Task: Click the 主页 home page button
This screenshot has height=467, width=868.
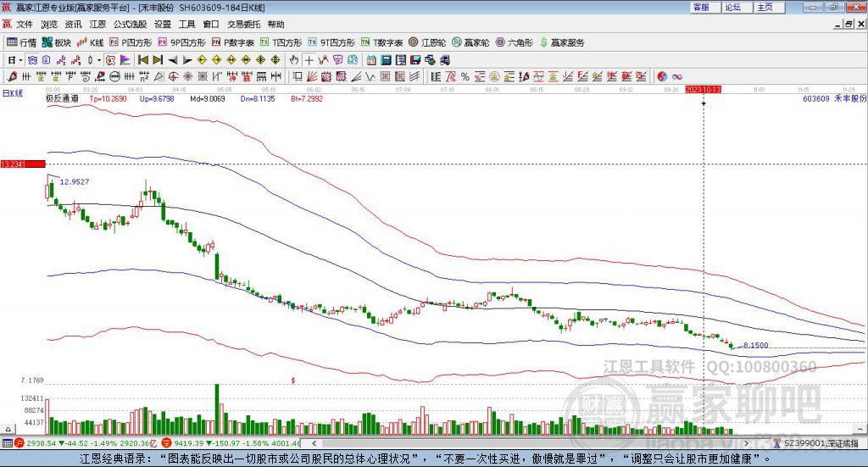Action: click(769, 7)
